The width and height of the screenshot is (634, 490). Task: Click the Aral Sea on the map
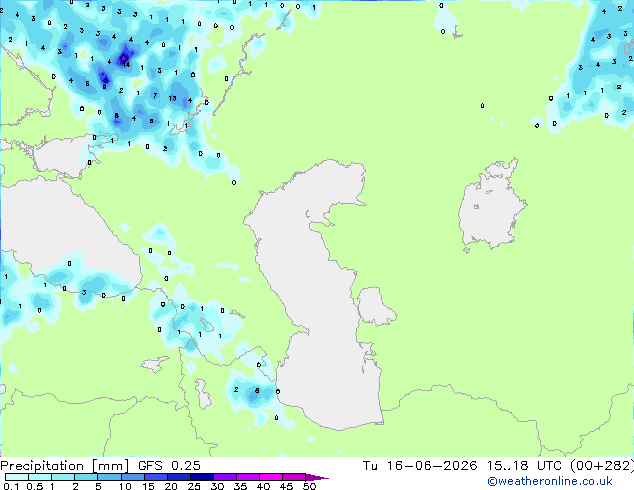[491, 210]
